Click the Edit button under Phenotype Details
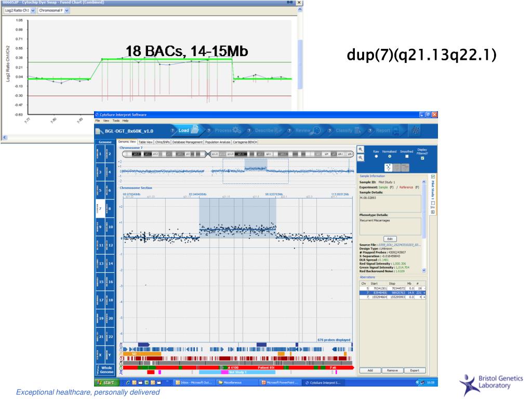This screenshot has width=532, height=399. tap(390, 238)
